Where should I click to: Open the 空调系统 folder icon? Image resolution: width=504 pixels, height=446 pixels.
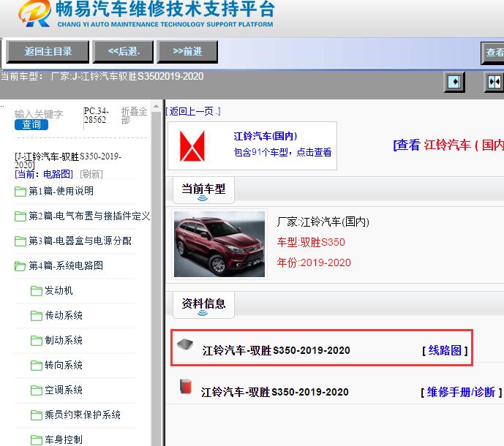(36, 390)
